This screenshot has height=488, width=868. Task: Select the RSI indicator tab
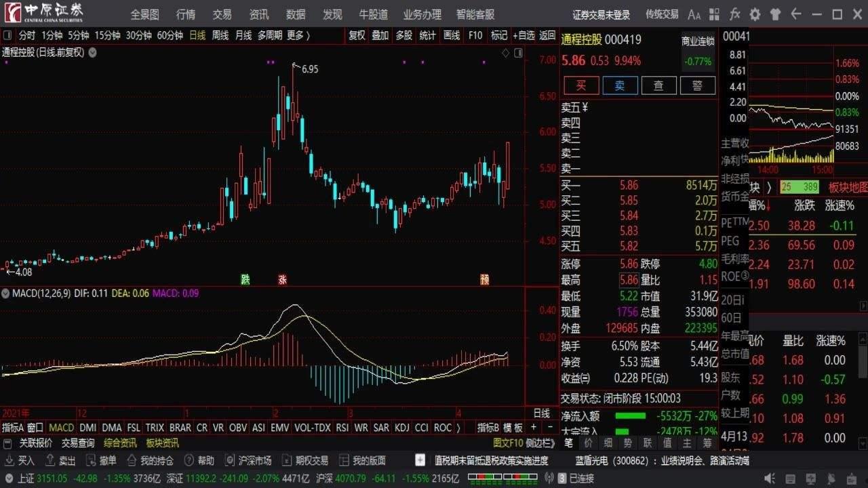(x=342, y=428)
